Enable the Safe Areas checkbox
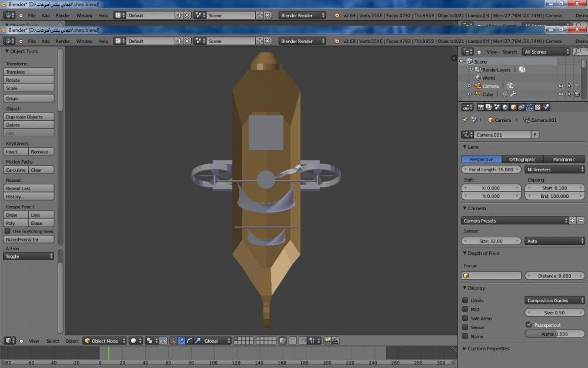Image resolution: width=588 pixels, height=368 pixels. (465, 318)
